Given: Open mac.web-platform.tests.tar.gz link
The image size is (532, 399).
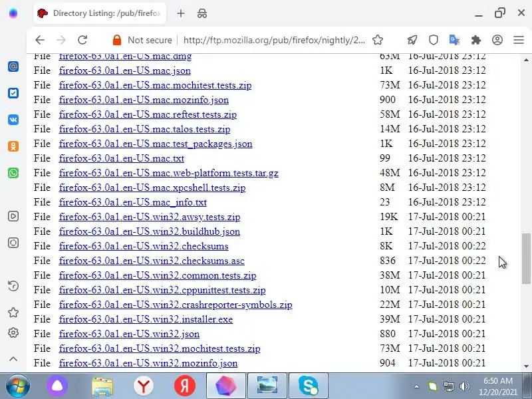Looking at the screenshot, I should pos(169,173).
